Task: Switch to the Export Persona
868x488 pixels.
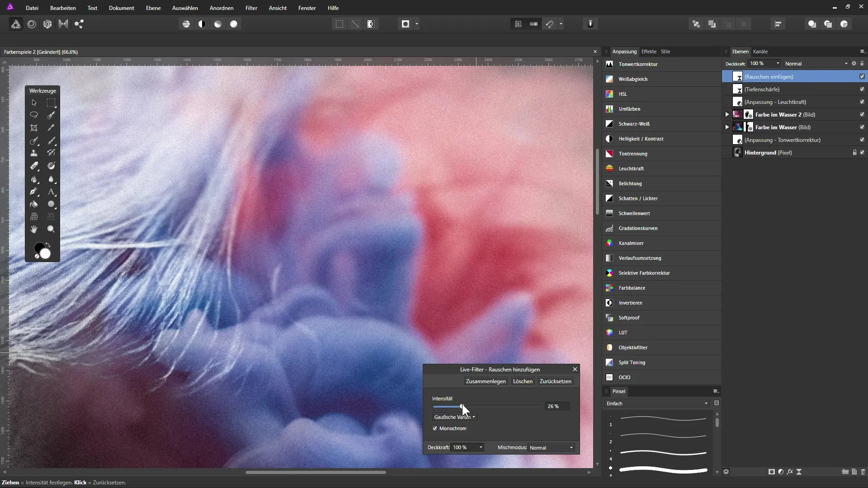Action: click(79, 24)
